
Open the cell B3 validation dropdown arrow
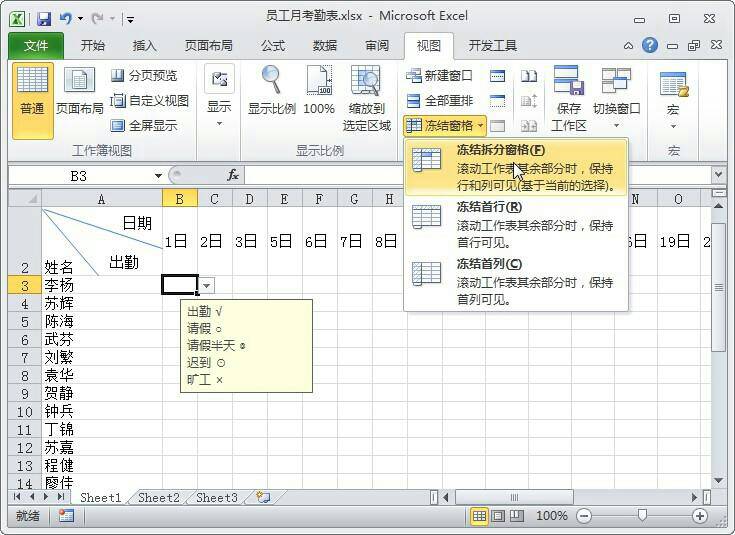point(206,285)
